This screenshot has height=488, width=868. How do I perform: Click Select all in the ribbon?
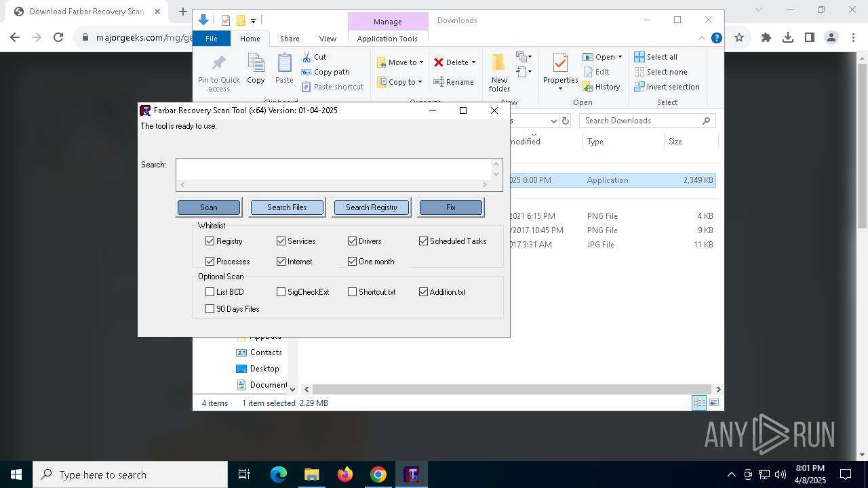pos(656,57)
